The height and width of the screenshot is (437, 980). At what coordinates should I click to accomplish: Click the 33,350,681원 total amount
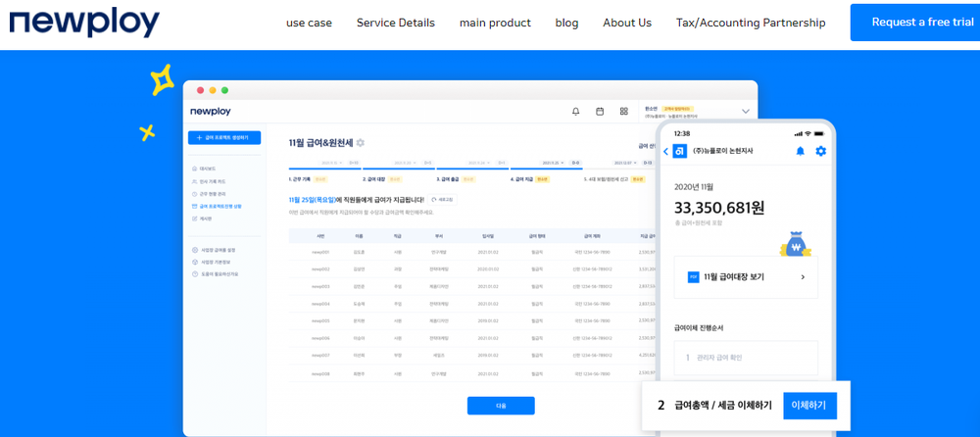click(718, 208)
